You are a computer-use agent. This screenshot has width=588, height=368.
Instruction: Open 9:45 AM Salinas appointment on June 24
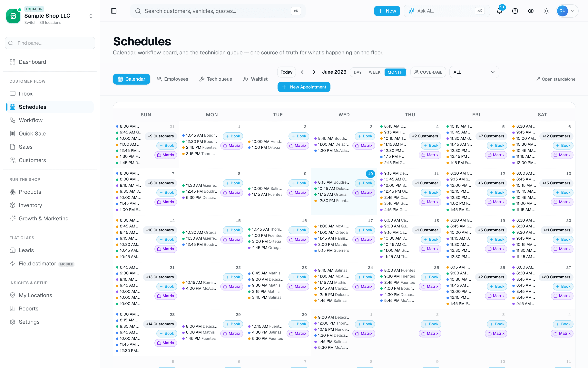pyautogui.click(x=331, y=270)
